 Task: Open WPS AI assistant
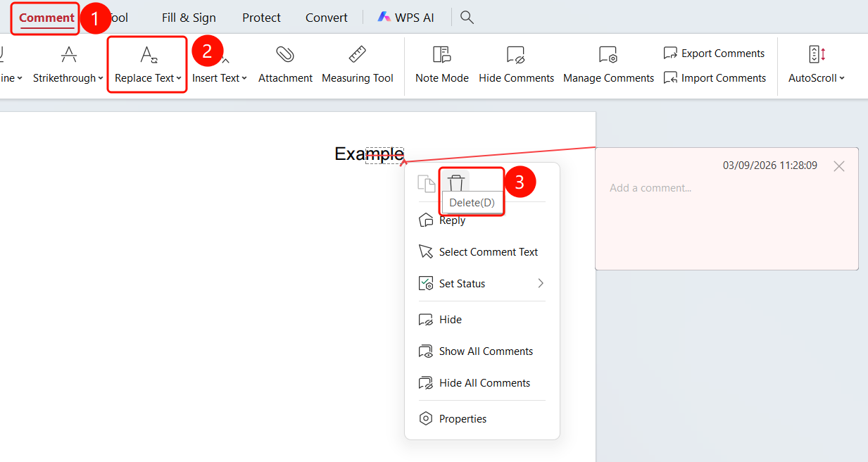point(405,18)
